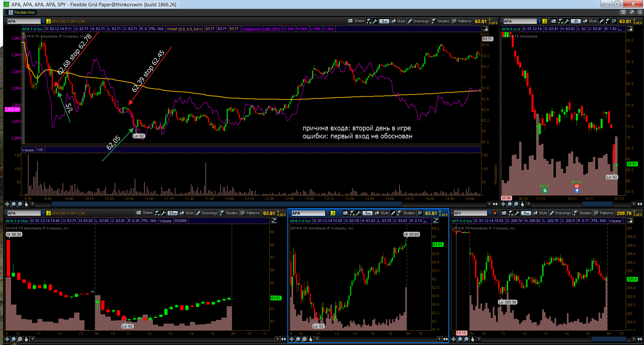Click Share icon in APA 5m chart
This screenshot has height=345, width=644.
(x=346, y=213)
